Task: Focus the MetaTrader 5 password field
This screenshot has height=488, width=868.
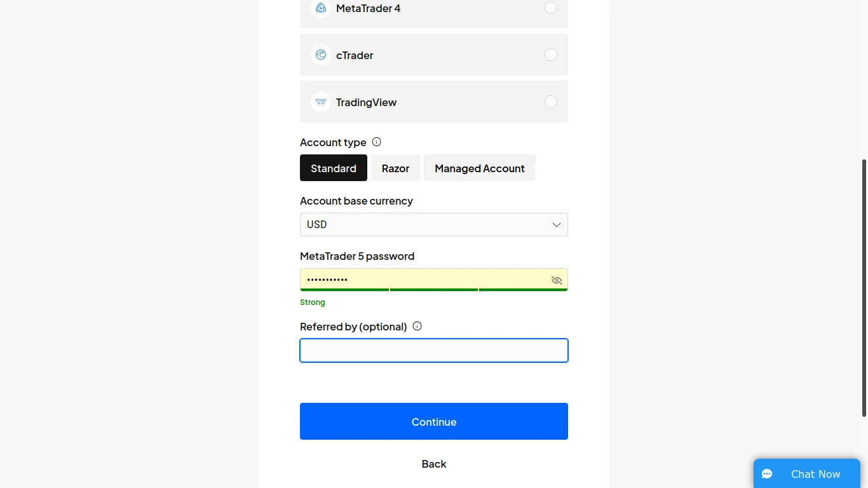Action: (x=434, y=280)
